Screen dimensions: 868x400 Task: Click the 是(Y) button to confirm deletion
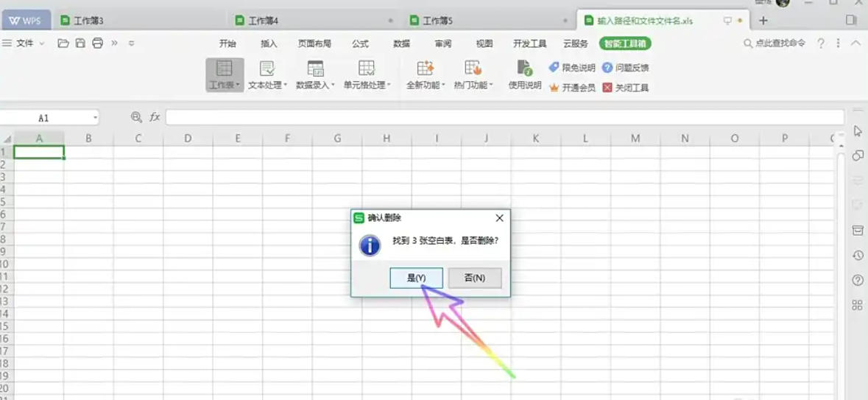point(416,278)
